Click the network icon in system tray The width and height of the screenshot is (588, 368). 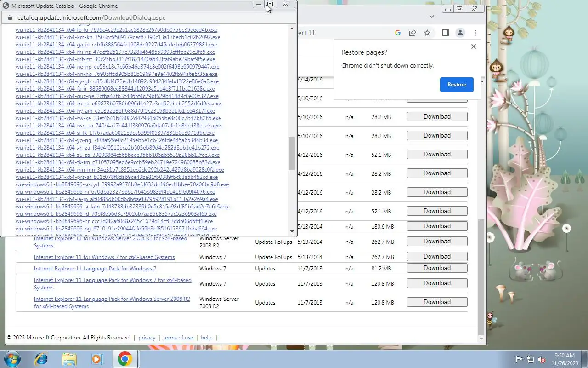pos(531,359)
